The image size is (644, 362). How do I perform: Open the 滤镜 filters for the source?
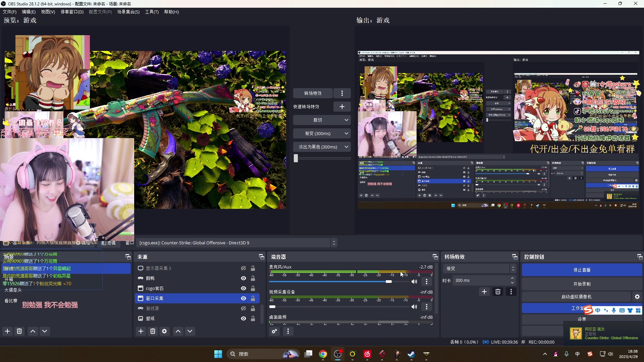[x=109, y=243]
